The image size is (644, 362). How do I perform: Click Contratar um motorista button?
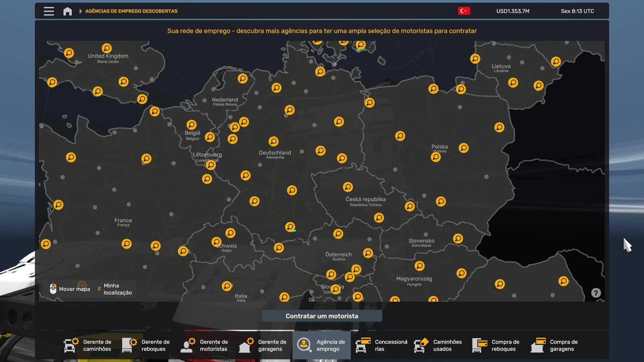[x=322, y=316]
